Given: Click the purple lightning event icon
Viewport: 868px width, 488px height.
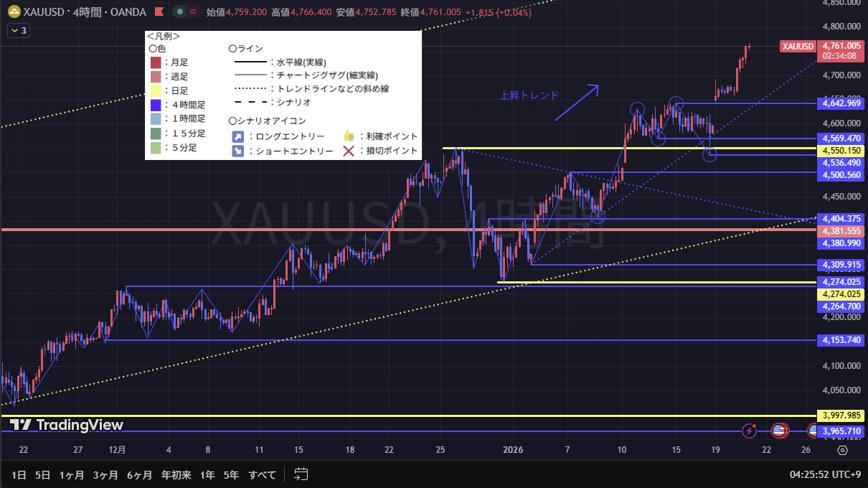Looking at the screenshot, I should tap(750, 431).
